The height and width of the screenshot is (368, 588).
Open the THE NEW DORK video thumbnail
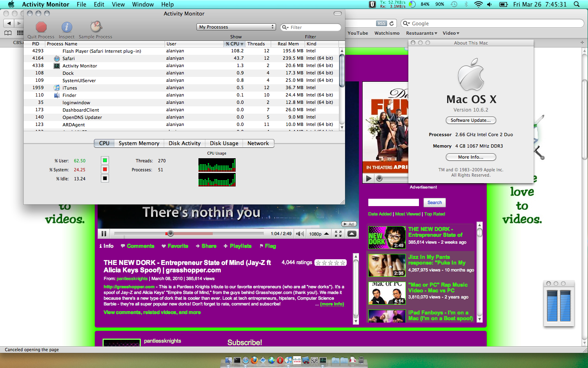click(387, 238)
